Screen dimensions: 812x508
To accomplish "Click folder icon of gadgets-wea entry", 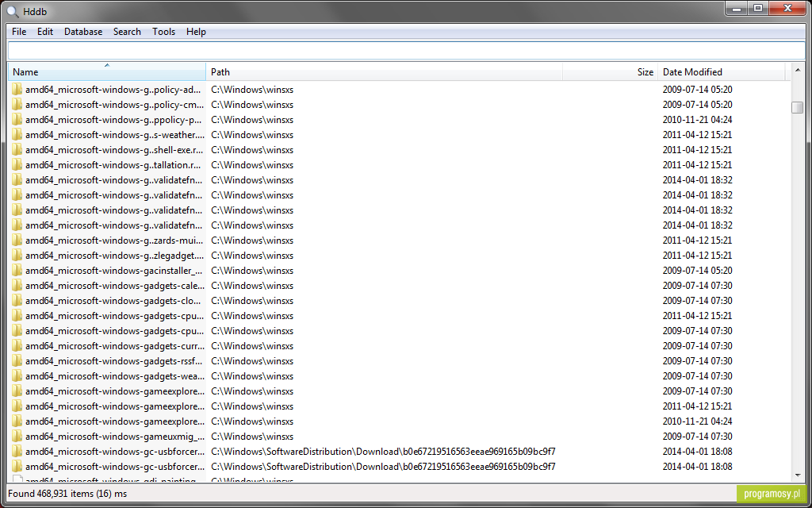I will pyautogui.click(x=17, y=375).
